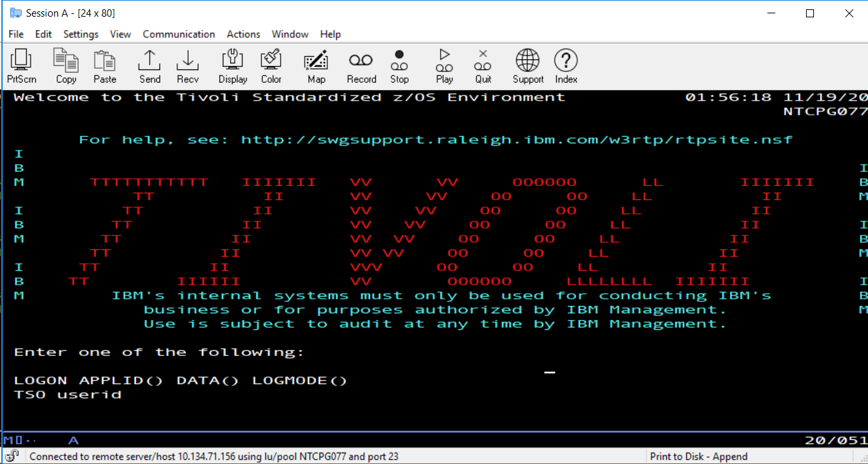Image resolution: width=868 pixels, height=464 pixels.
Task: Click the 'TSO userid' line
Action: (68, 395)
